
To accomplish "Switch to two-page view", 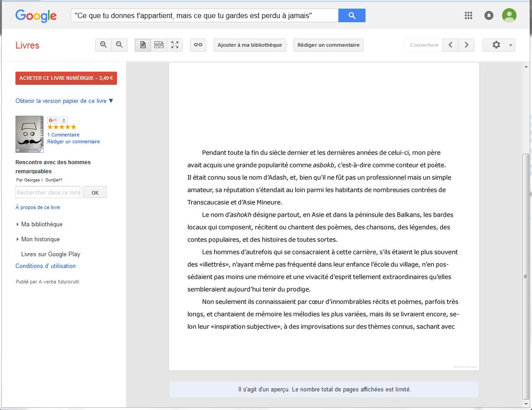I will (159, 45).
